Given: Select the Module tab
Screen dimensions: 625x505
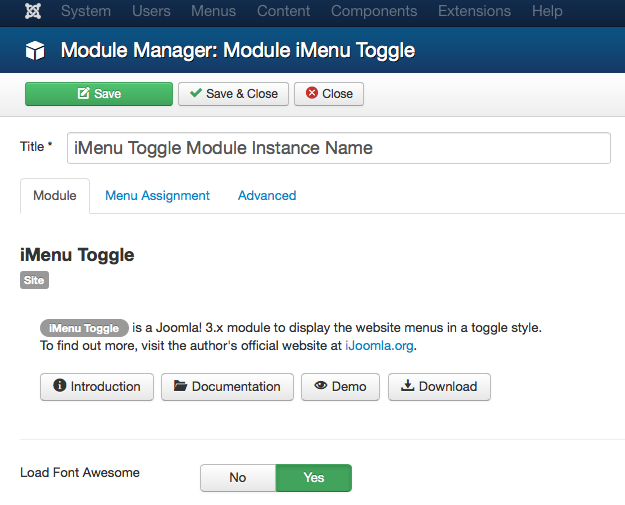Looking at the screenshot, I should tap(55, 196).
